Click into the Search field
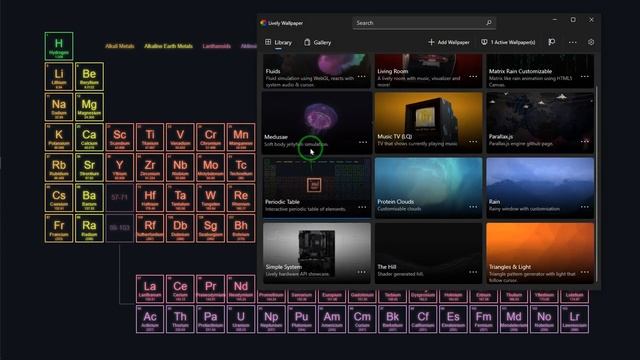 pos(424,23)
